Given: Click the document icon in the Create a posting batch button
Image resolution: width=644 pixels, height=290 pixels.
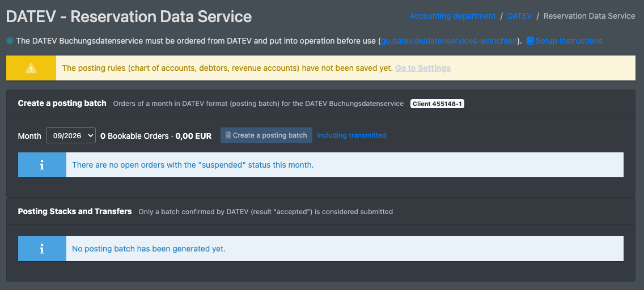Looking at the screenshot, I should (228, 135).
